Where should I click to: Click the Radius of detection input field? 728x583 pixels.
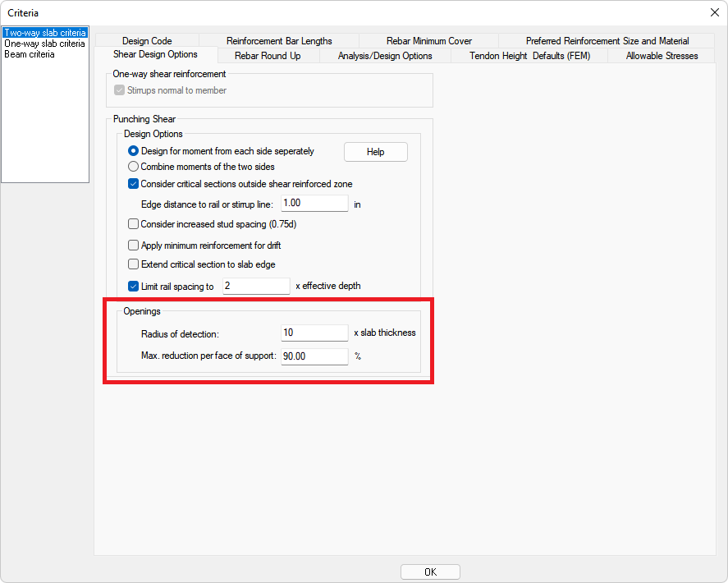314,333
